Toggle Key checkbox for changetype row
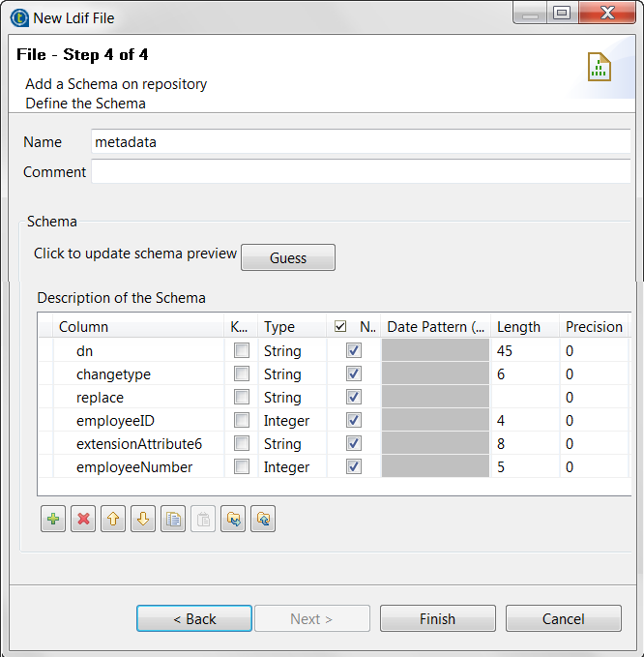The height and width of the screenshot is (657, 644). (242, 373)
